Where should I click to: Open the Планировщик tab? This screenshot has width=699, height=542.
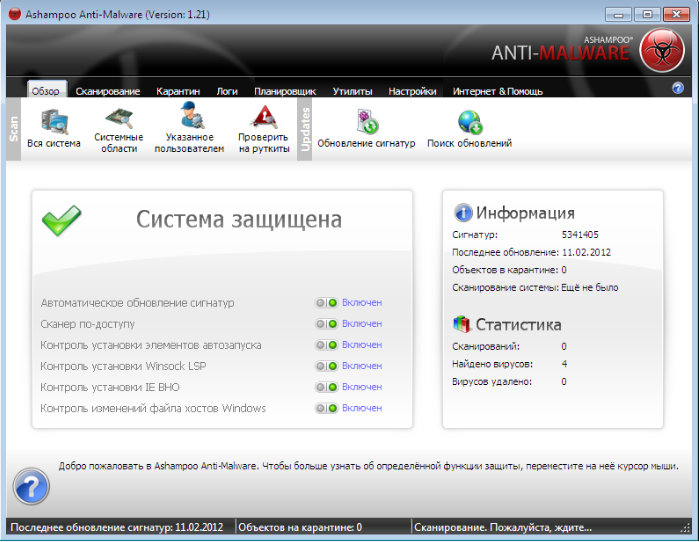click(285, 91)
